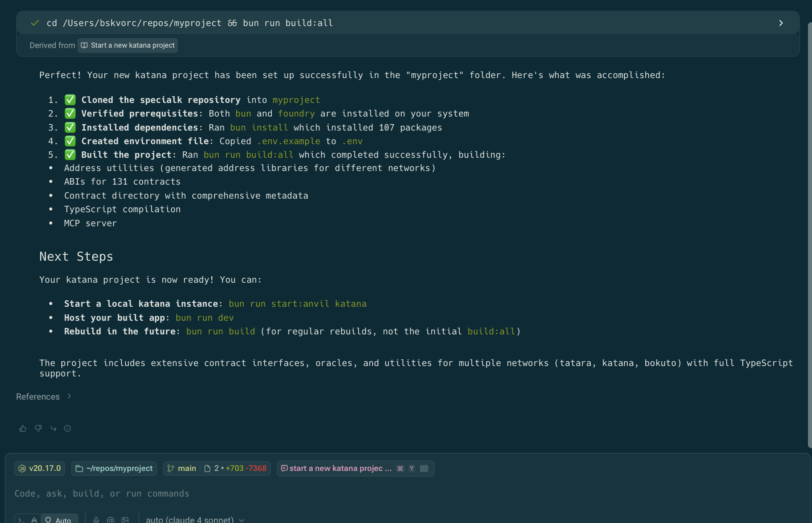Click the @ add context icon
This screenshot has width=812, height=523.
(x=111, y=519)
